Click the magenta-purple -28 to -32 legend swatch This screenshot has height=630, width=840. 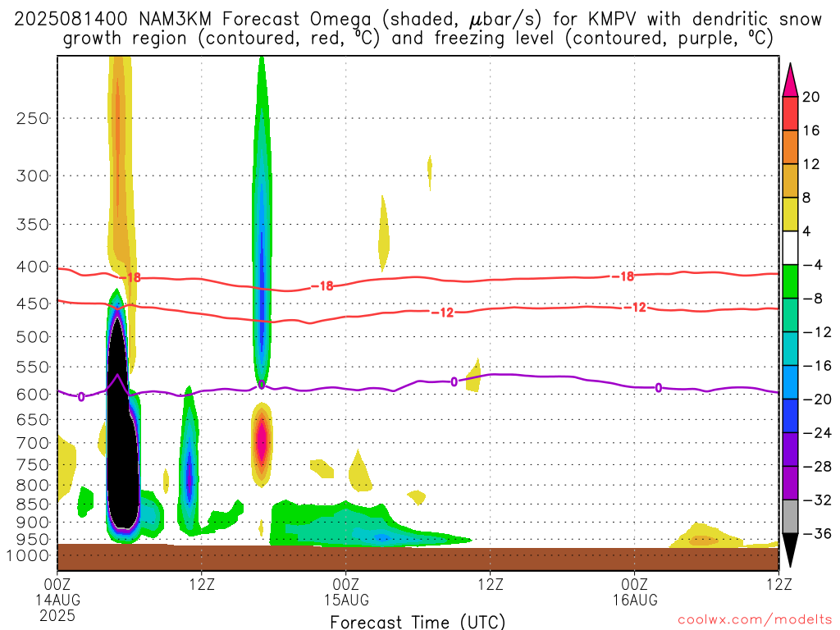point(790,483)
